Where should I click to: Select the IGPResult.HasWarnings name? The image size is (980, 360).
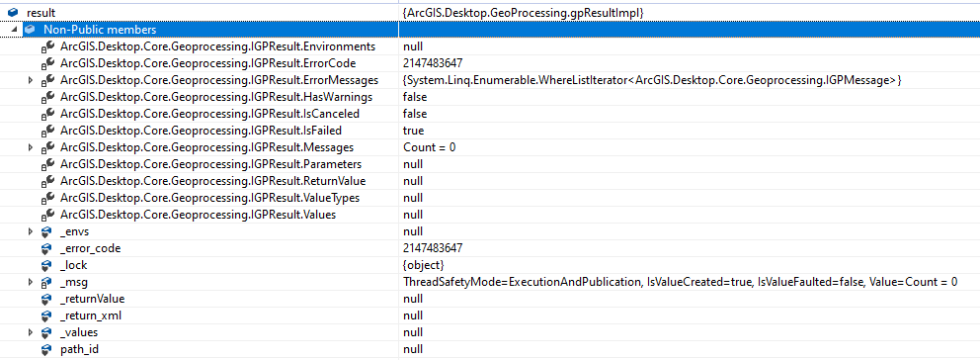(216, 97)
